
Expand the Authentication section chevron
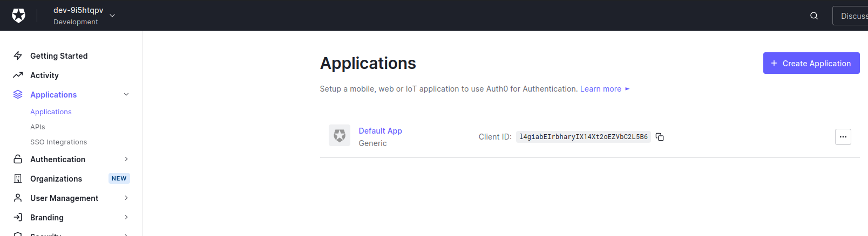click(x=126, y=159)
